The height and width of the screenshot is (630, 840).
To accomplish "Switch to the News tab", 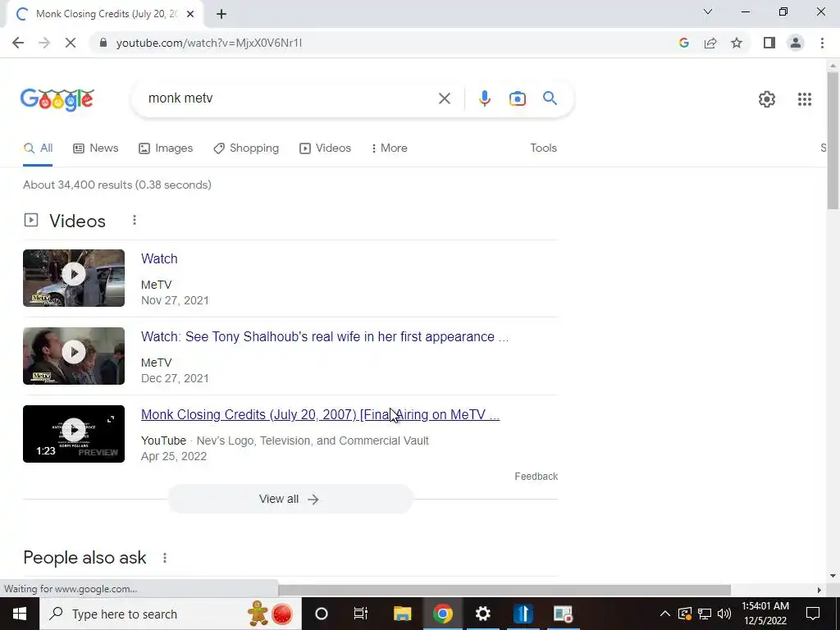I will pyautogui.click(x=96, y=148).
